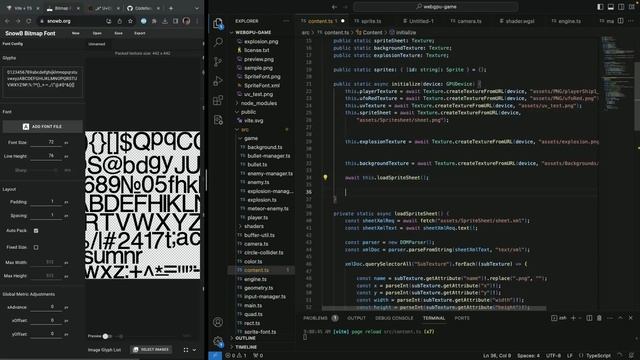This screenshot has height=360, width=640.
Task: Click the Glyphs text area
Action: point(42,81)
